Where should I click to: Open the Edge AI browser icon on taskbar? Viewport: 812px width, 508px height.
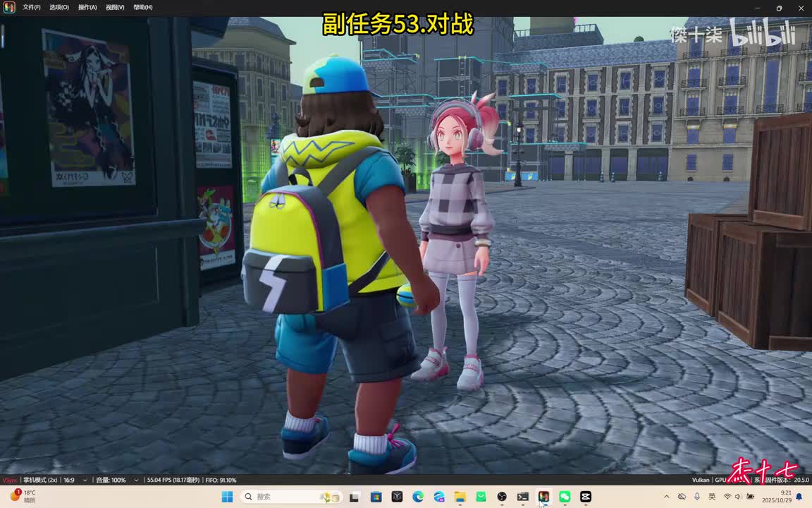[439, 497]
